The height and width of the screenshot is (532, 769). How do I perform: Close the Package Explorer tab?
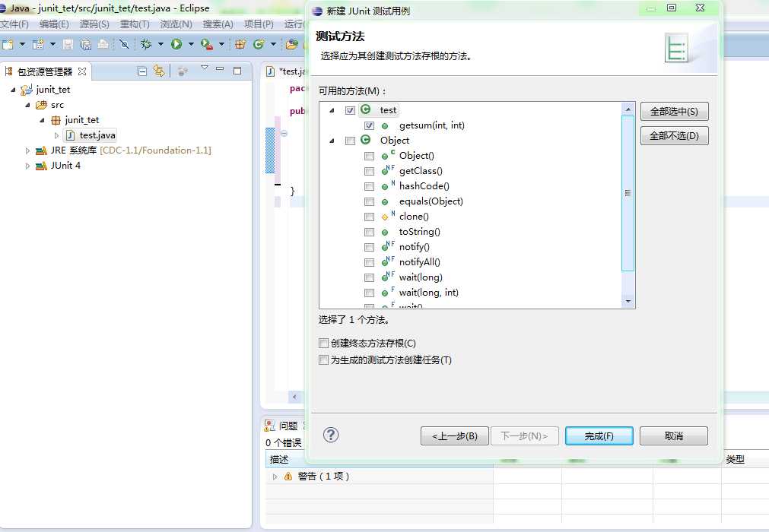(82, 71)
